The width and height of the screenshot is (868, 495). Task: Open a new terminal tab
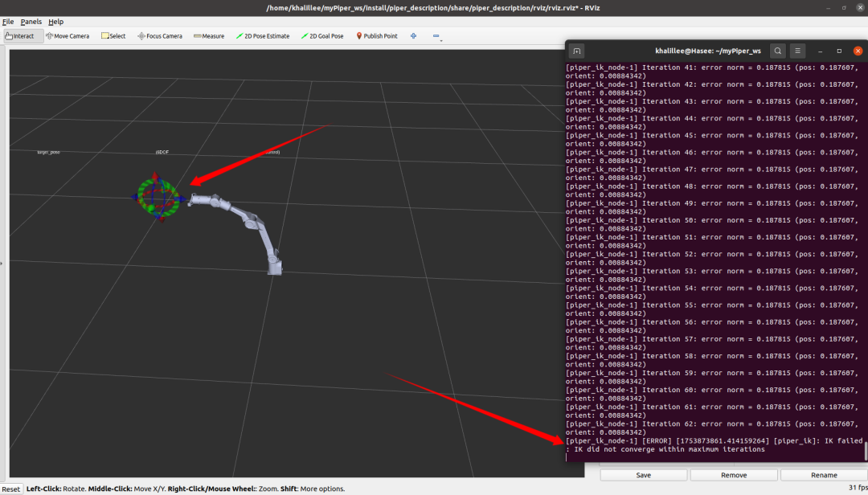pos(577,51)
